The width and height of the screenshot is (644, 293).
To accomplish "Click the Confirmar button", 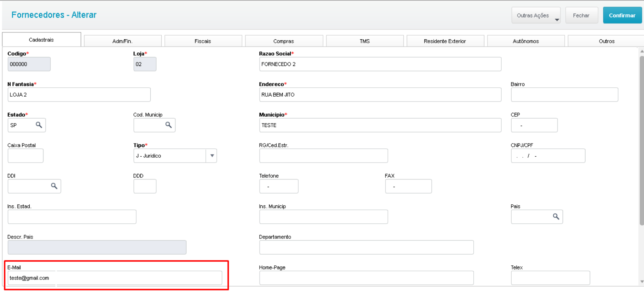I will pos(622,16).
